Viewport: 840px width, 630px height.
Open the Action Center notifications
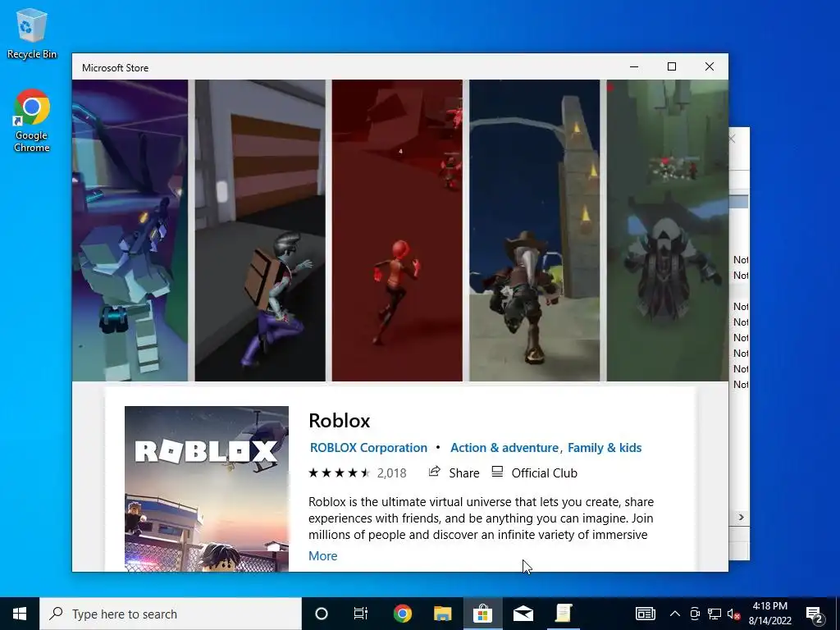(815, 614)
